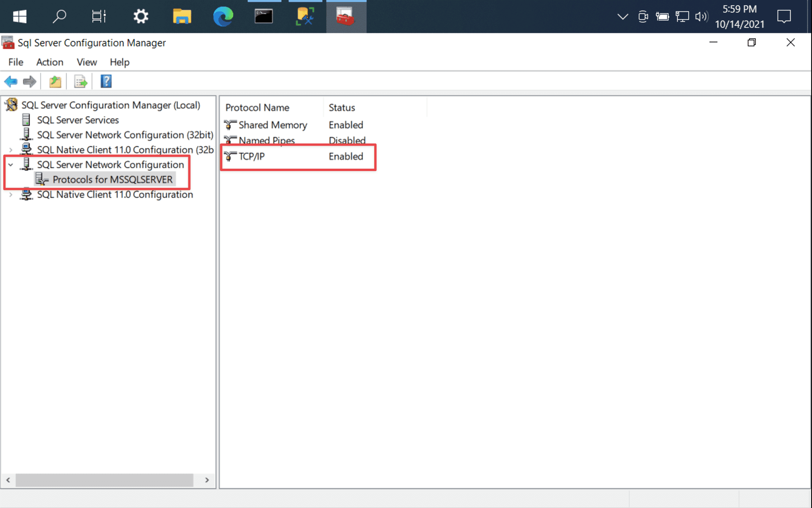
Task: Click the Forward arrow toolbar button
Action: click(30, 82)
